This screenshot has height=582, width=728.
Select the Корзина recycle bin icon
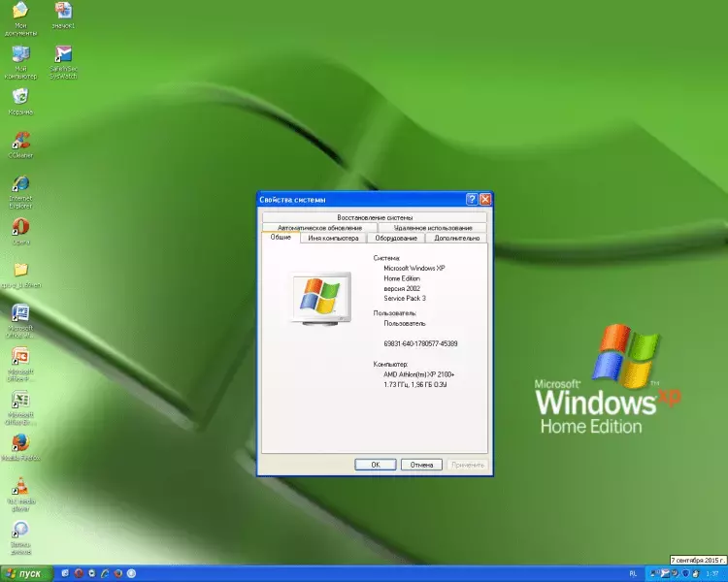20,102
